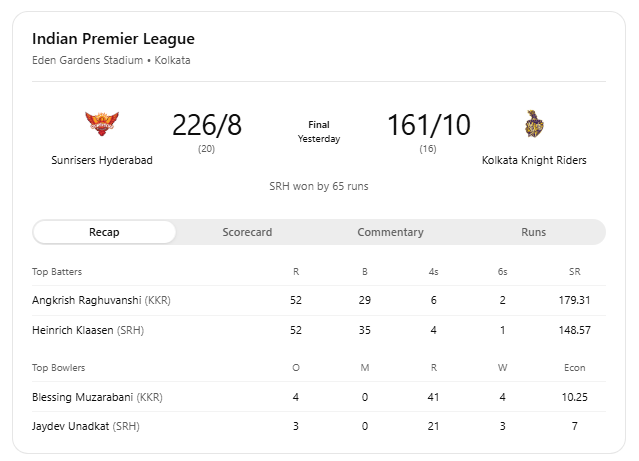639x461 pixels.
Task: Open Angkrish Raghuvanshi's batter row
Action: coord(103,300)
